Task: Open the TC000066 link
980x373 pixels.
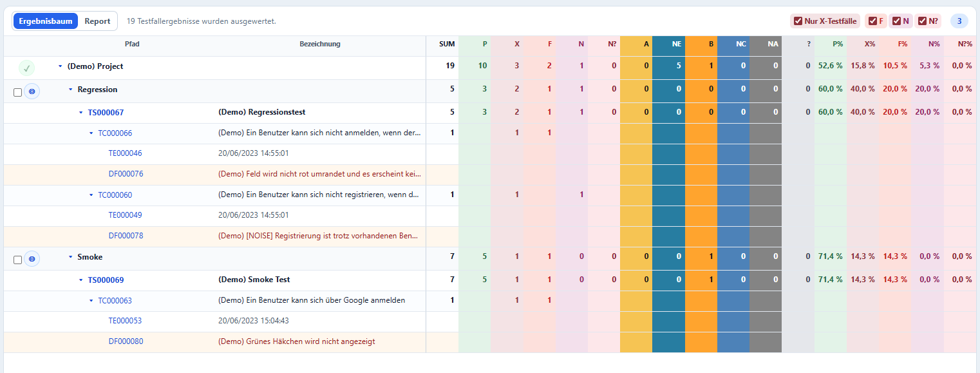Action: (x=115, y=133)
